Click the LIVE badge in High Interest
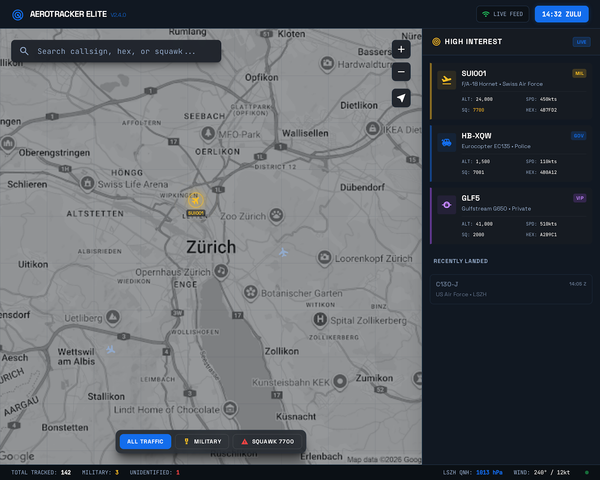The image size is (600, 480). coord(580,42)
